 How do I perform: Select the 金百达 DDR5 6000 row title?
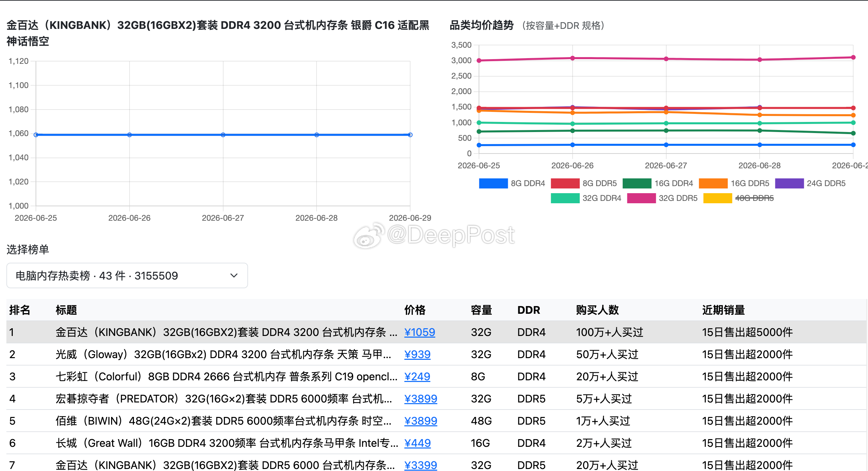pos(225,465)
